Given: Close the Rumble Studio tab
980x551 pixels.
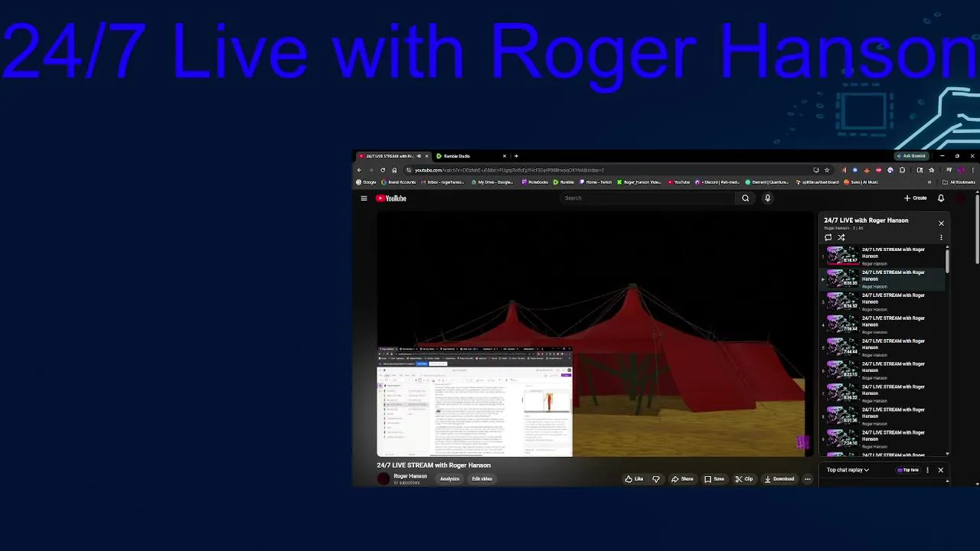Looking at the screenshot, I should coord(505,156).
